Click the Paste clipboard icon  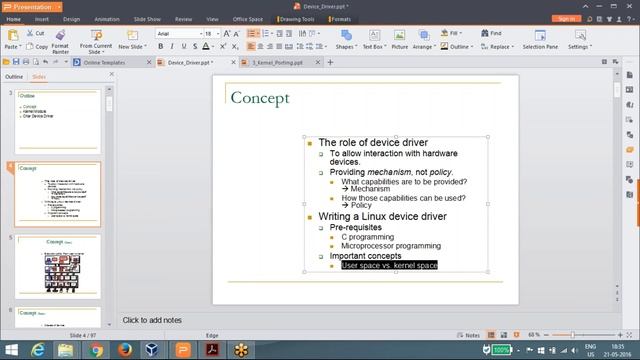pyautogui.click(x=13, y=36)
